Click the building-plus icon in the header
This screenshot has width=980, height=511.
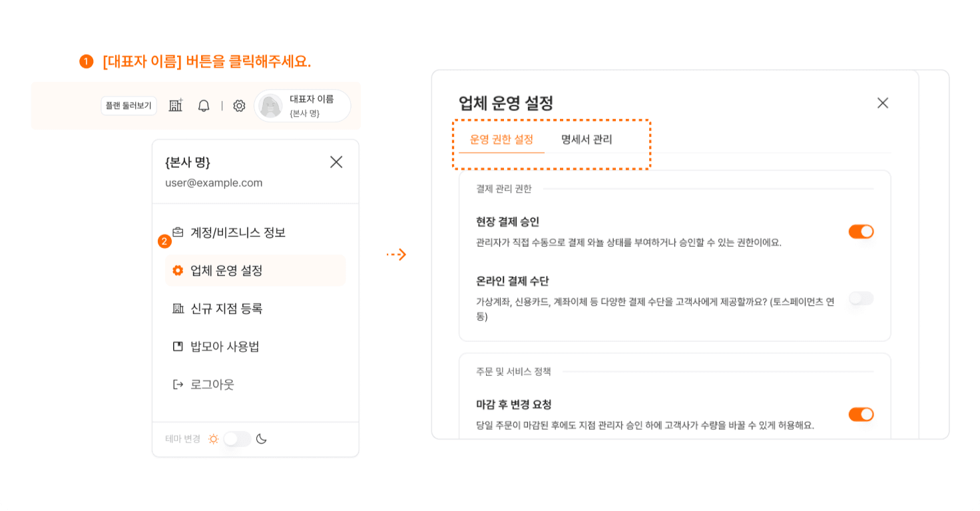[176, 105]
